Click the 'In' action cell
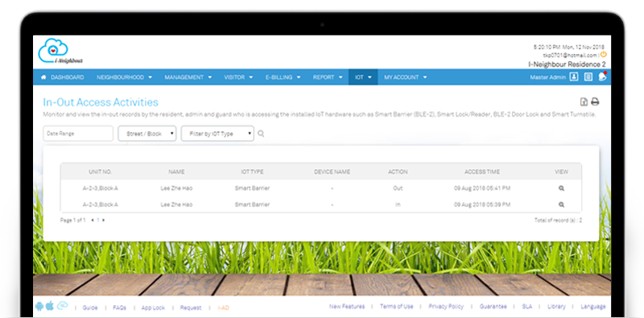Screen dimensions: 644x318 (x=398, y=204)
